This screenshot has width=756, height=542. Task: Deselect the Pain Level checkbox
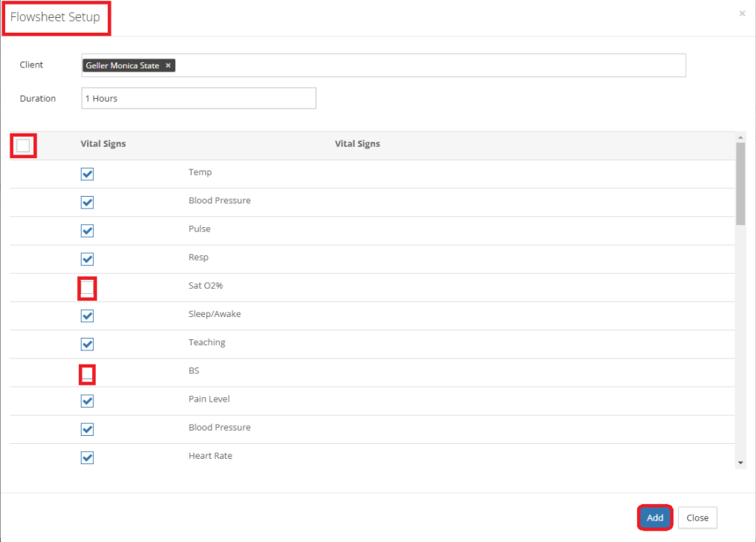point(87,401)
